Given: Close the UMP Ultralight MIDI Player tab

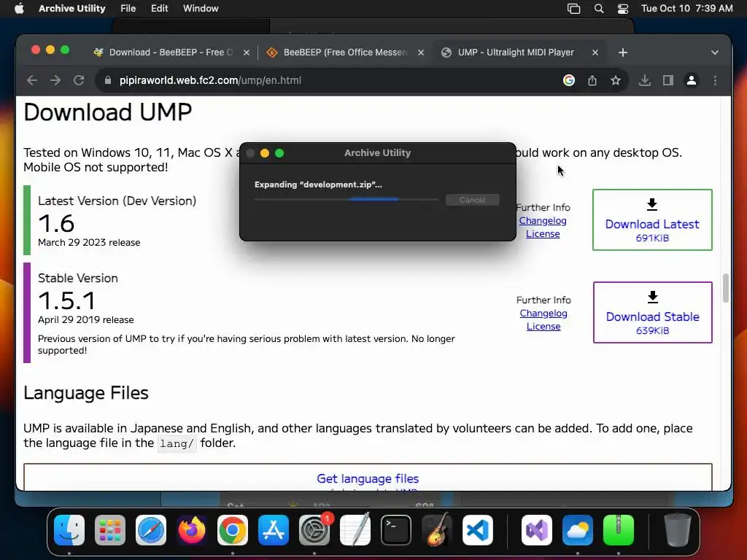Looking at the screenshot, I should pos(595,52).
